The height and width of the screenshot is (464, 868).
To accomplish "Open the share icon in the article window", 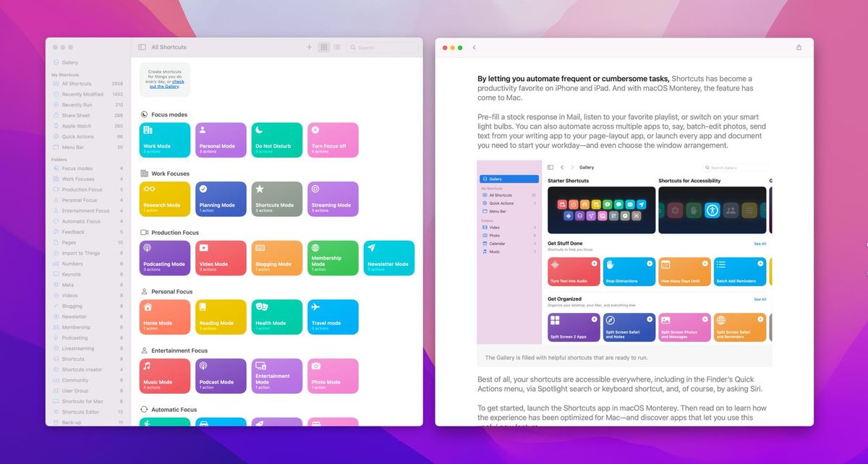I will (x=799, y=46).
